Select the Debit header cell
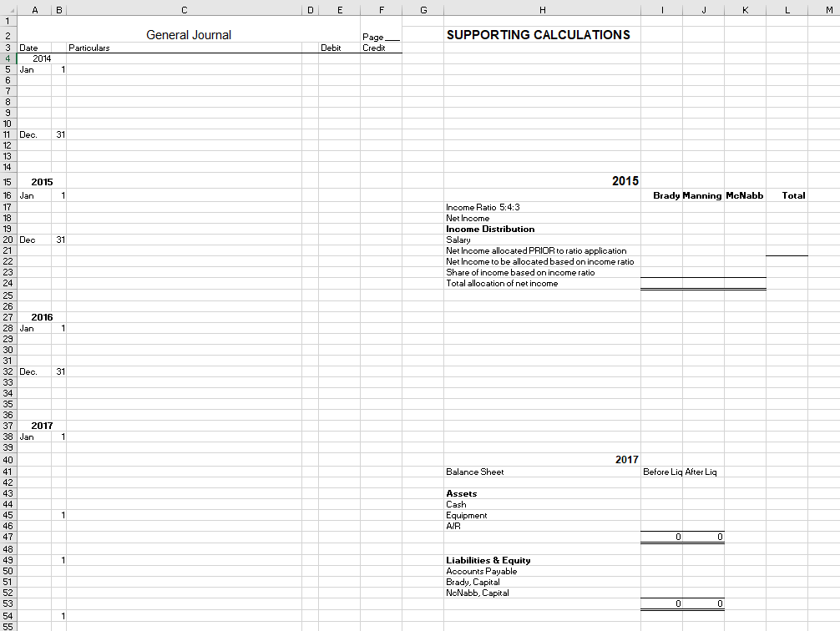Screen dimensions: 840x631 [339, 48]
